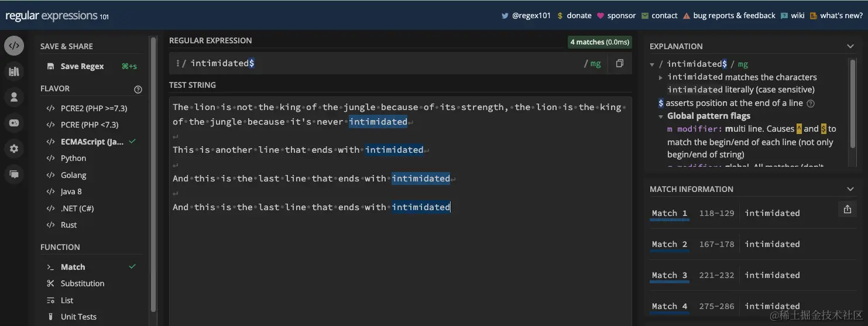Select ECMAScript flavor
This screenshot has height=326, width=868.
[91, 142]
